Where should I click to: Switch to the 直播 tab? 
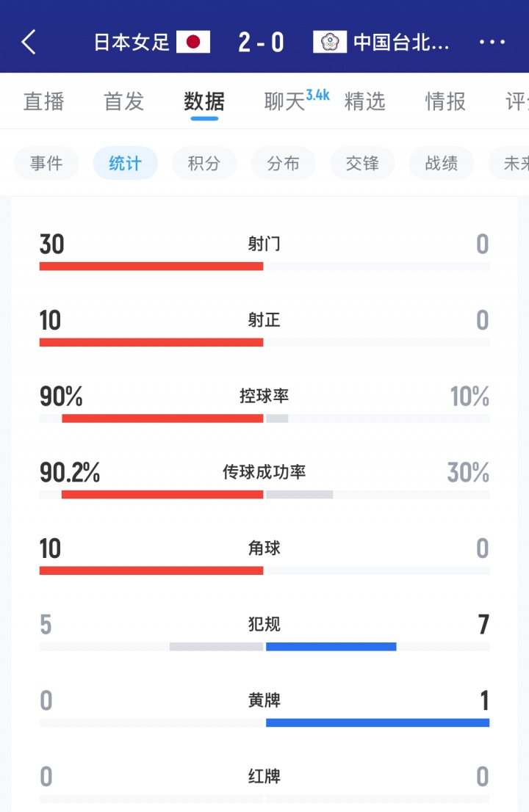[x=44, y=101]
